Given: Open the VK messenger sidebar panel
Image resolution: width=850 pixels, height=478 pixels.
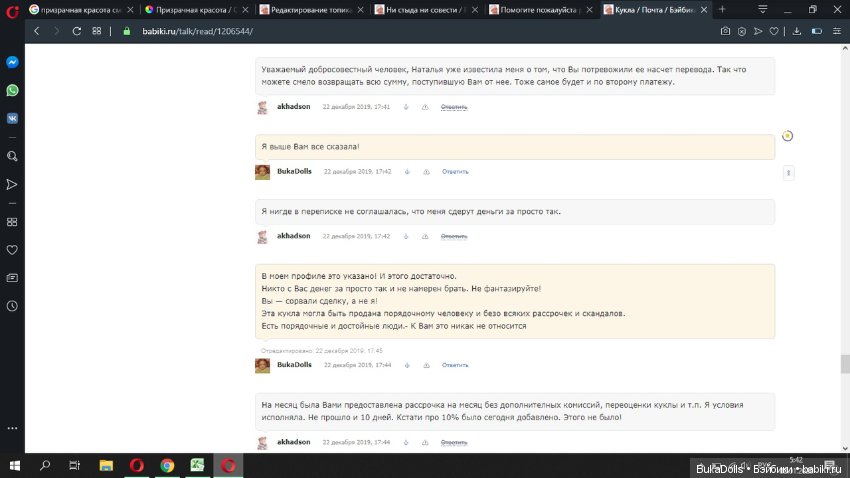Looking at the screenshot, I should click(x=12, y=117).
